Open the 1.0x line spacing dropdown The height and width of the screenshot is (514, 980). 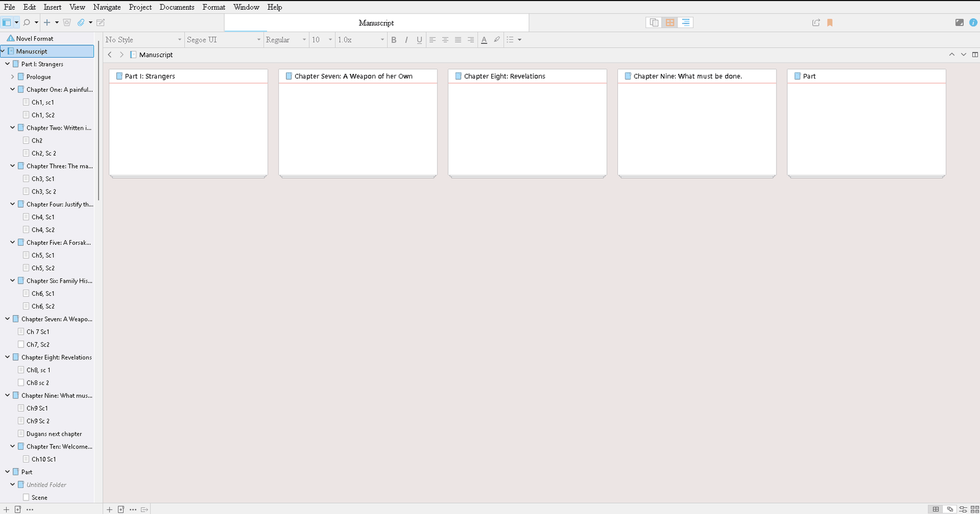point(361,40)
